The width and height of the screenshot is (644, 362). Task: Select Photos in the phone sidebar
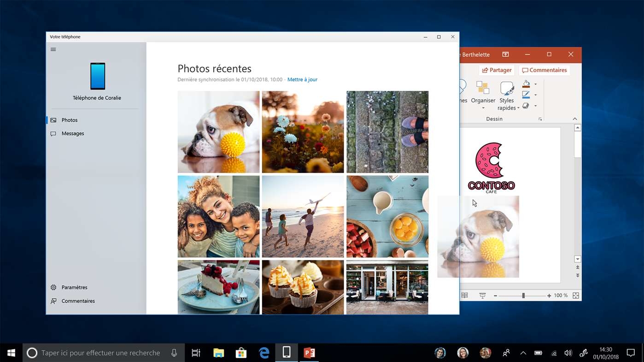tap(70, 120)
